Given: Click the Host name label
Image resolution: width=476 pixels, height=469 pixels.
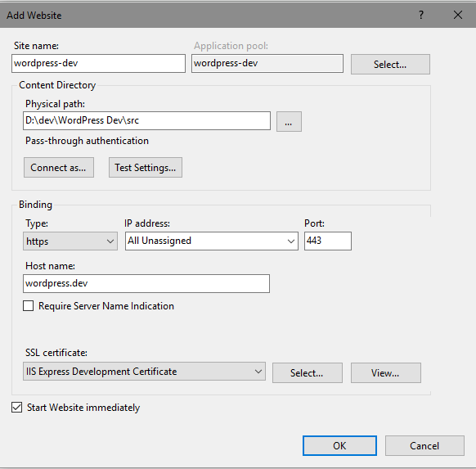Looking at the screenshot, I should click(50, 266).
